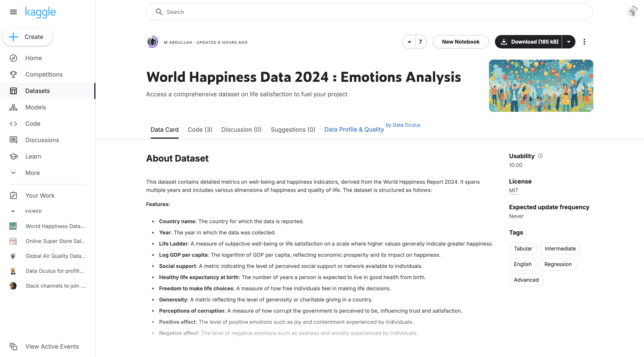Click the Intermediate tag
The image size is (644, 357).
[560, 249]
